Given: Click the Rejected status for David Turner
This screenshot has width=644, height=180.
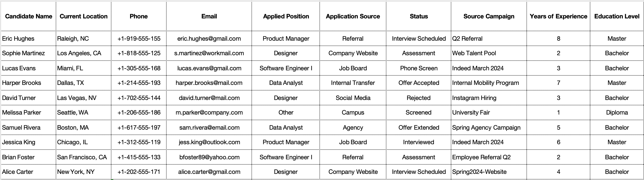Looking at the screenshot, I should [x=419, y=98].
